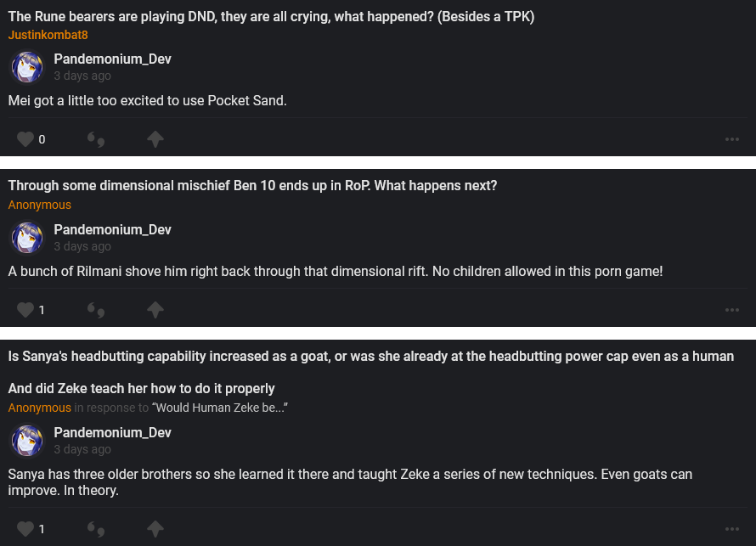Open Pandemonium_Dev username on Ben 10 answer
Screen dimensions: 756x546
coord(112,229)
